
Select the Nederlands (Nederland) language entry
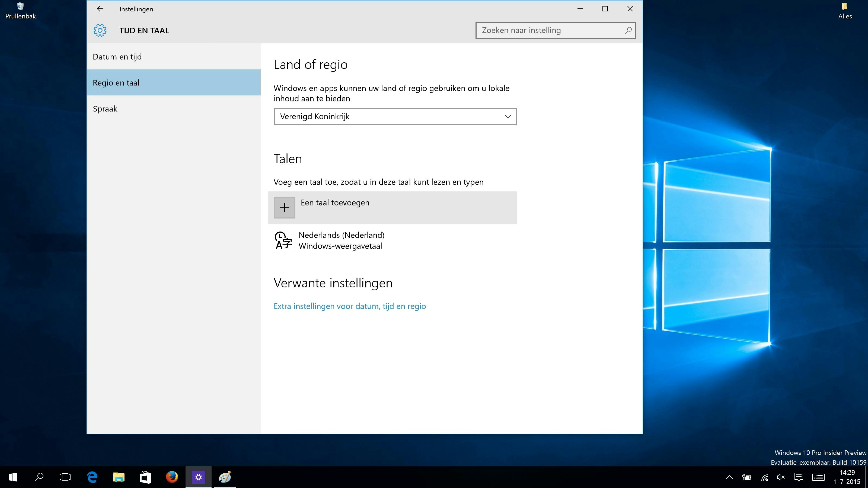click(x=341, y=240)
